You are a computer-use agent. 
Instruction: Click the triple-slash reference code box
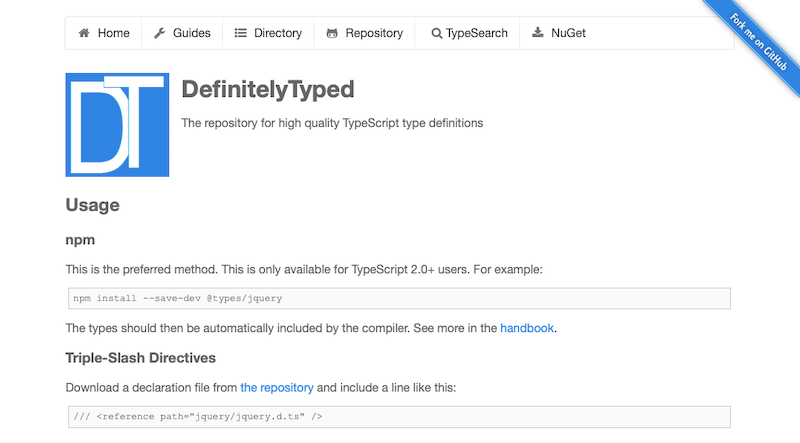[398, 416]
